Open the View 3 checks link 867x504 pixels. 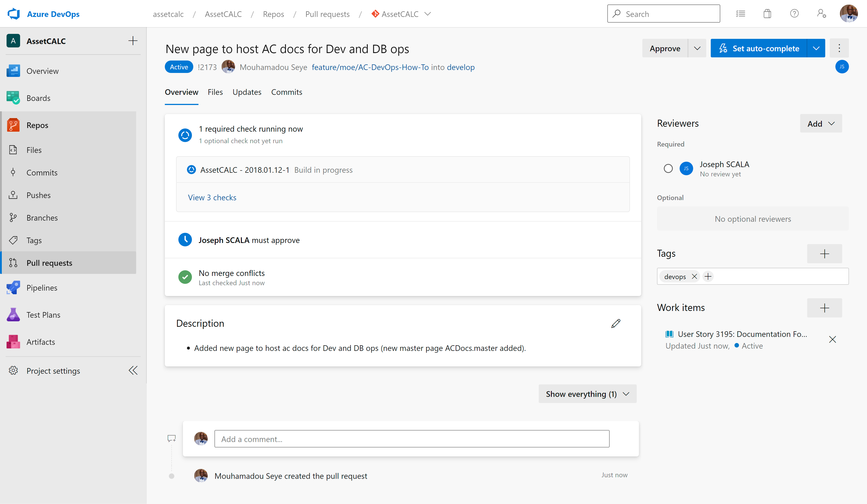(212, 198)
